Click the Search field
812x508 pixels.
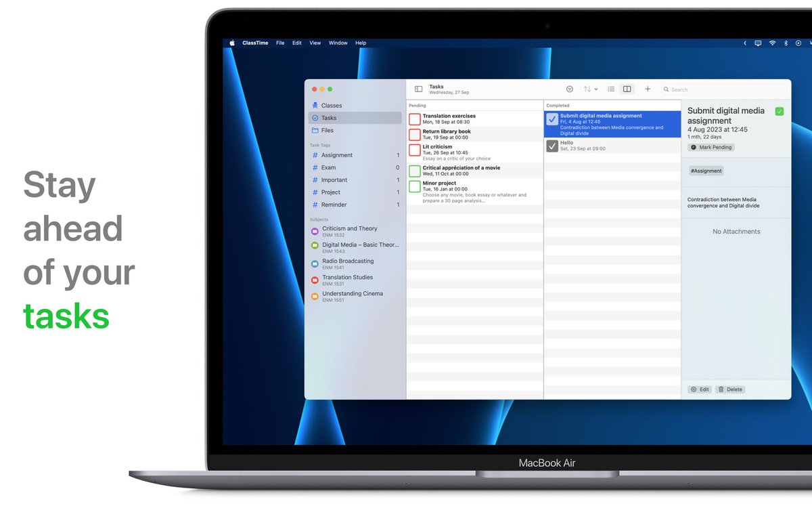pos(724,89)
